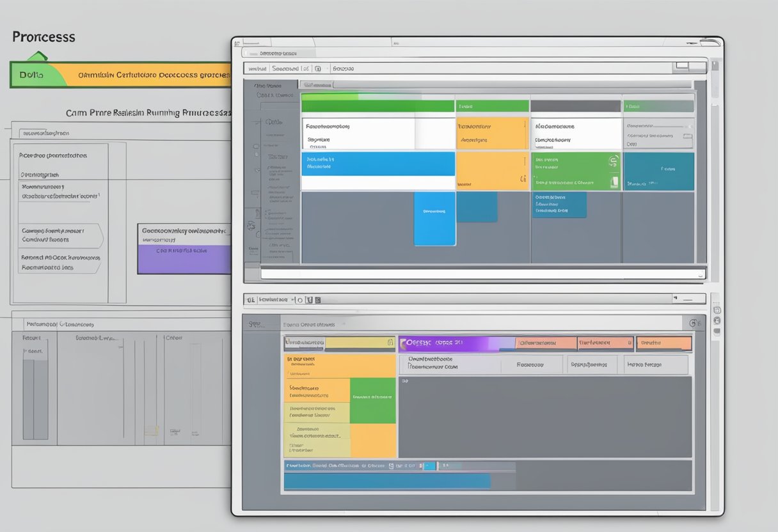Expand the green arrow above the Dolta label
Screen dimensions: 778x532
(x=37, y=56)
